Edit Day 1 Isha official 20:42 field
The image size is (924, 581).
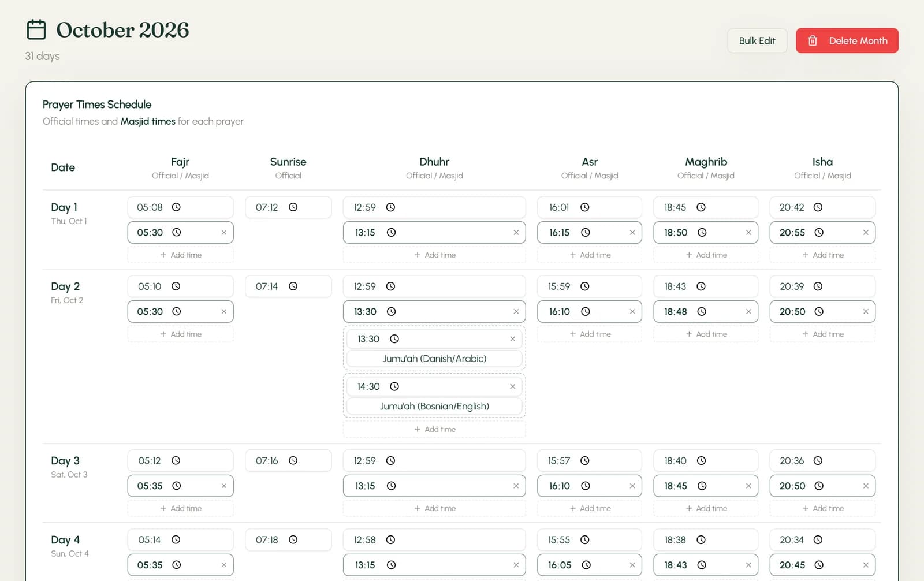coord(822,207)
